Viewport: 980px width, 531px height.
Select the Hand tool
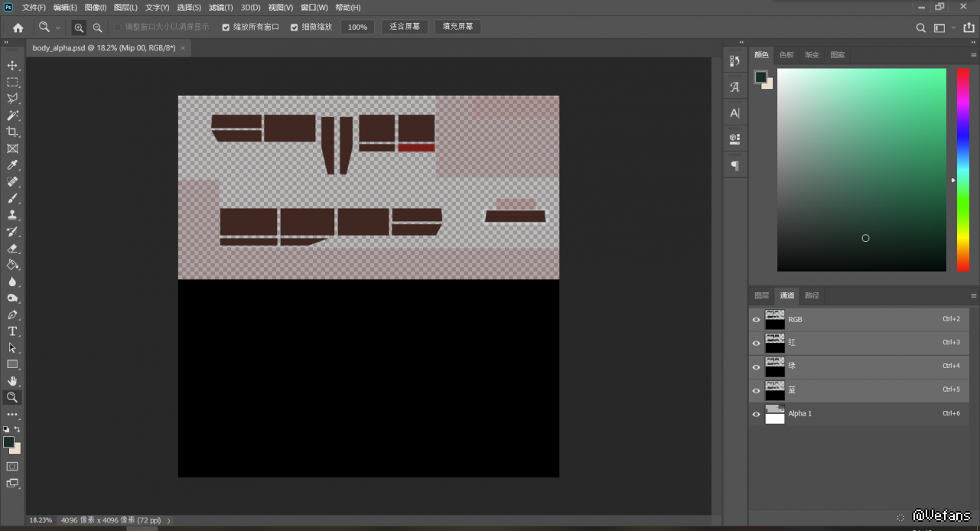pyautogui.click(x=12, y=381)
